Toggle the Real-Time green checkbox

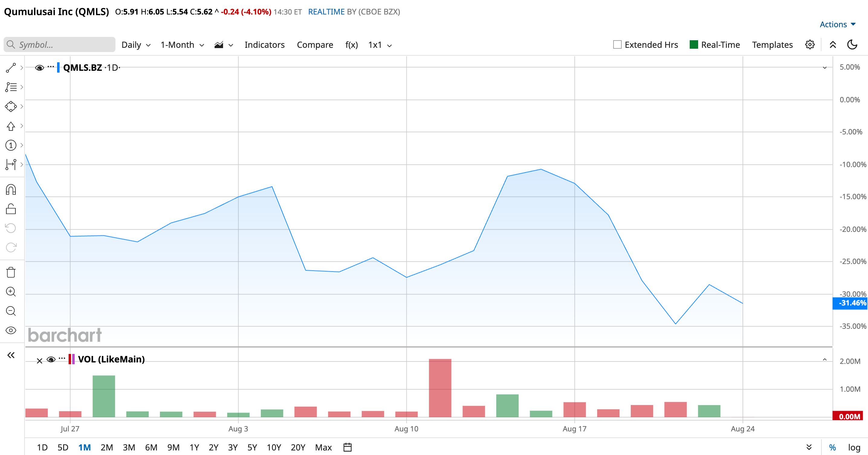[694, 44]
